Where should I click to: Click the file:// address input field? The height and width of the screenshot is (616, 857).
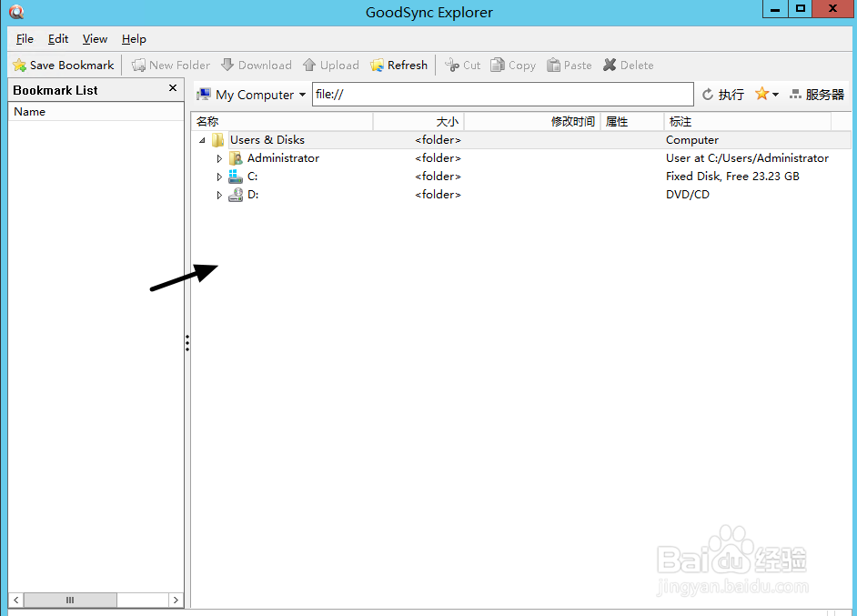coord(503,94)
